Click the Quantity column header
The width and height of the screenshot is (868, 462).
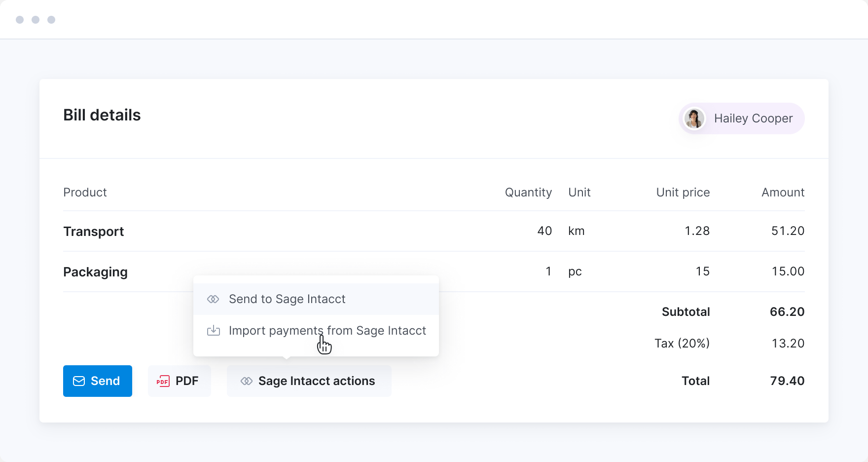click(528, 192)
